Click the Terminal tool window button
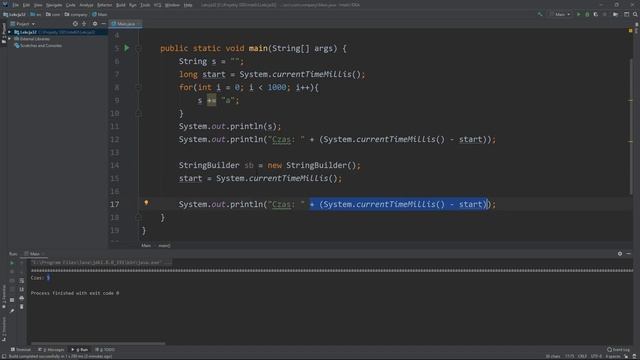640x360 pixels. (x=20, y=350)
